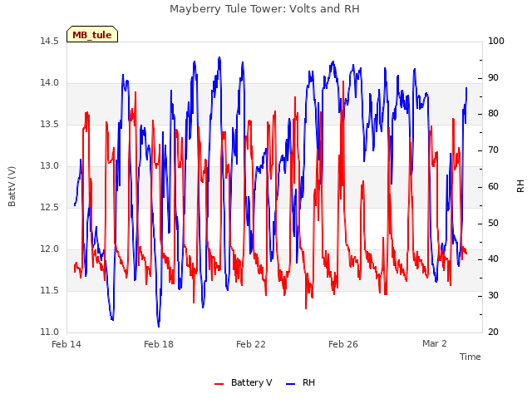
Task: Click the 13.5 left axis value
Action: [49, 125]
